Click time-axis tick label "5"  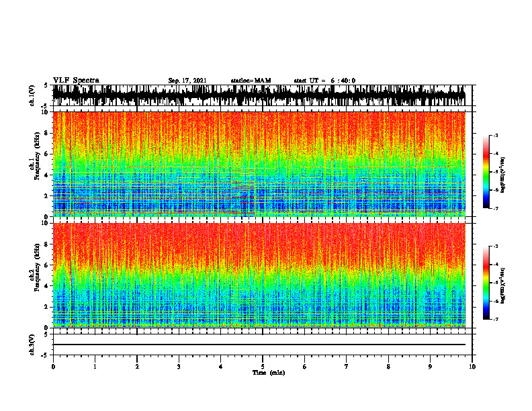tap(263, 367)
